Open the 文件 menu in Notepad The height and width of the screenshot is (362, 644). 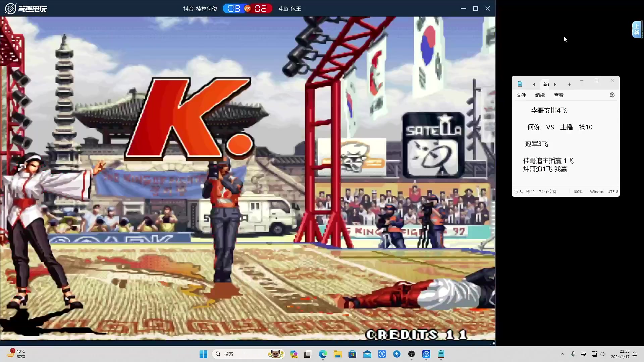pos(521,95)
